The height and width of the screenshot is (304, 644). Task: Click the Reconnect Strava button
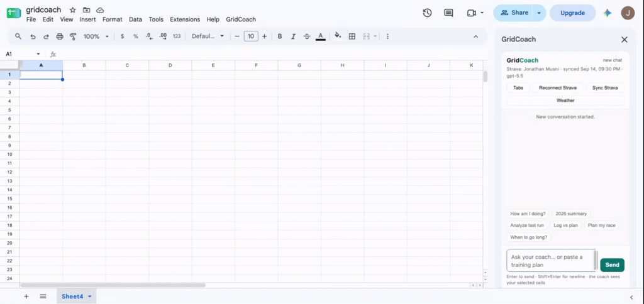(557, 88)
